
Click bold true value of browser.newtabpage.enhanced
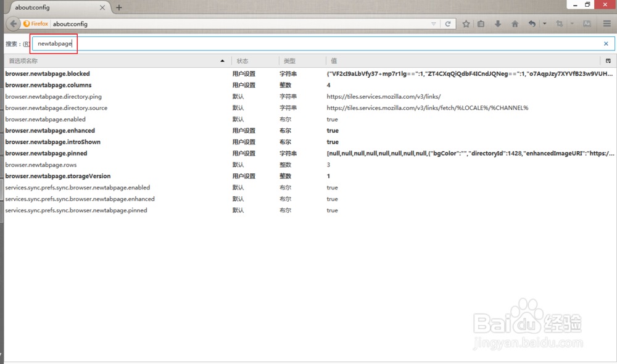[x=333, y=131]
